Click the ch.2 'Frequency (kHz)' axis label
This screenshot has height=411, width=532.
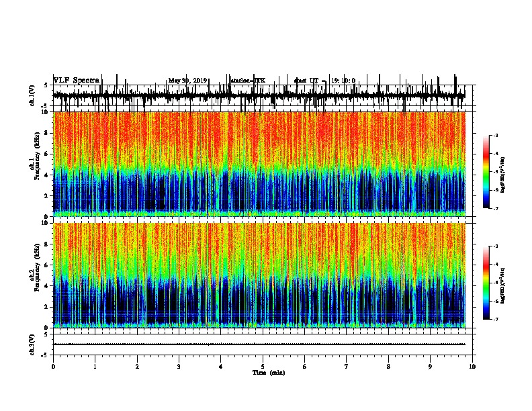pos(37,267)
